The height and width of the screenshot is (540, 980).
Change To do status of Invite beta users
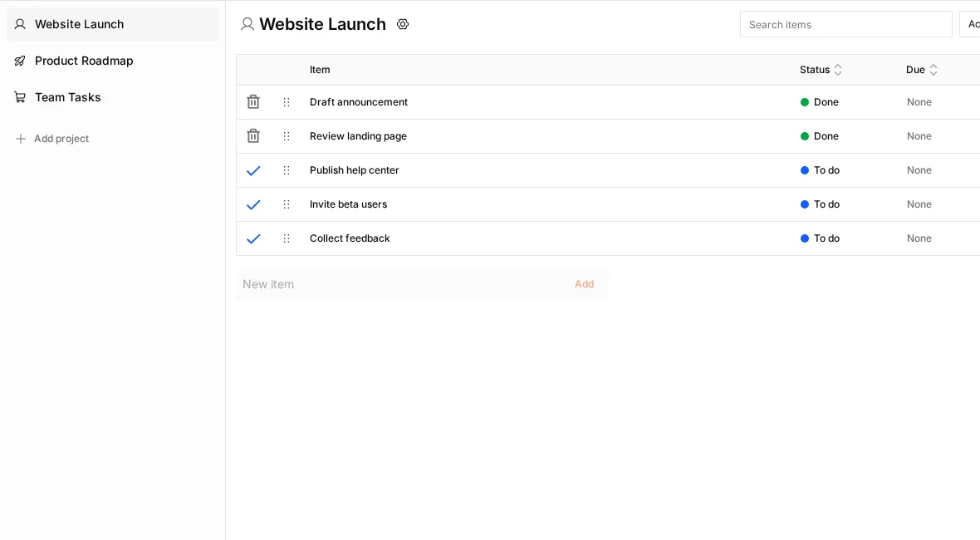pyautogui.click(x=820, y=204)
